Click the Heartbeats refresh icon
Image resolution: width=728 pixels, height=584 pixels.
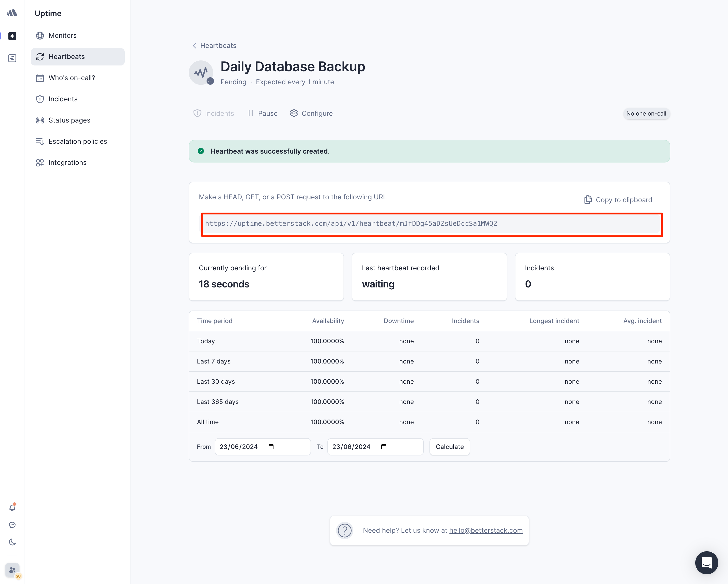40,57
